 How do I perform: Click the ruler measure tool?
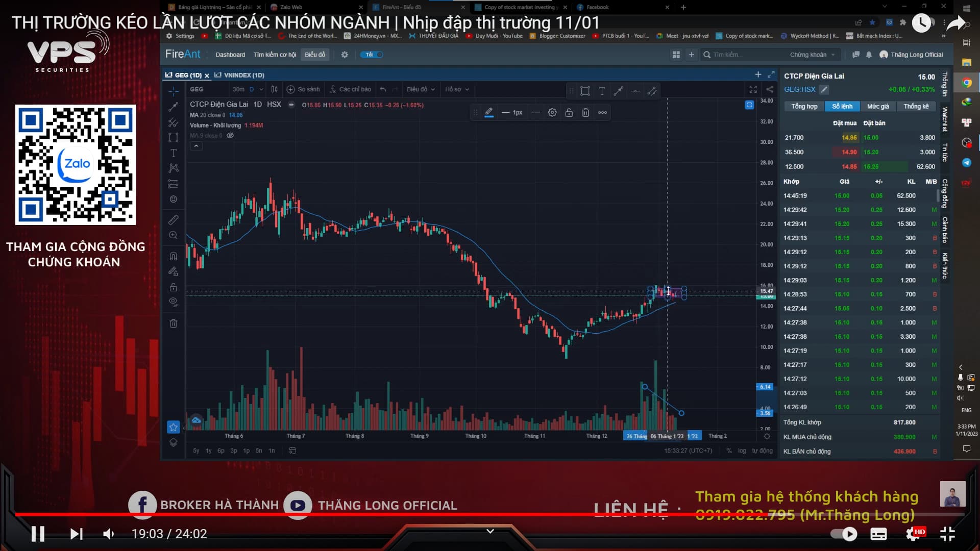tap(174, 220)
